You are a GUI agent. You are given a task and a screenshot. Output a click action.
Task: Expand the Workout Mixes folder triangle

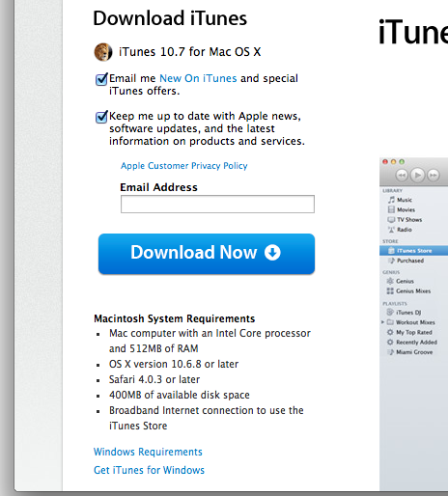(382, 322)
